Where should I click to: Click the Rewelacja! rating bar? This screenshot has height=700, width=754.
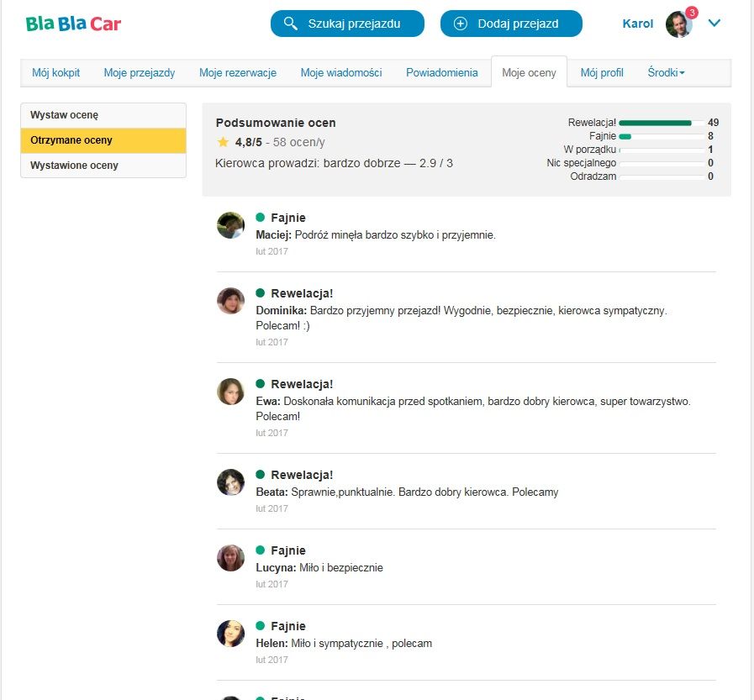pyautogui.click(x=662, y=123)
